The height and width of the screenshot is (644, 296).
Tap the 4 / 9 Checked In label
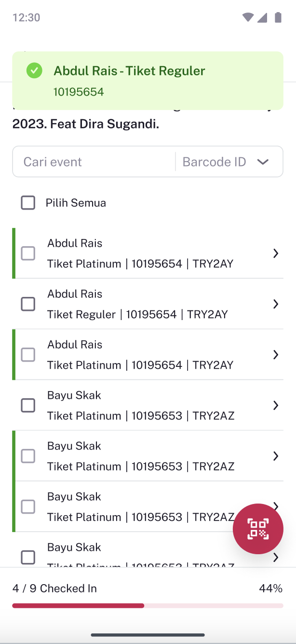[54, 588]
